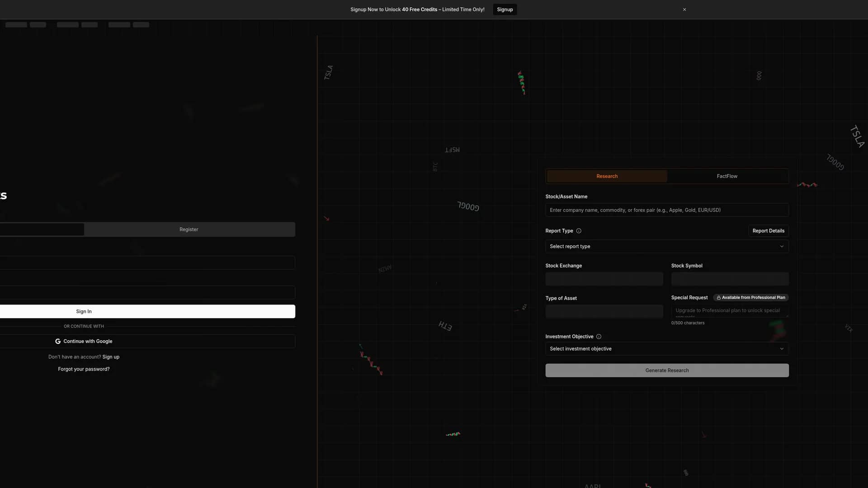Switch to the Register tab
The width and height of the screenshot is (868, 488).
coord(189,230)
